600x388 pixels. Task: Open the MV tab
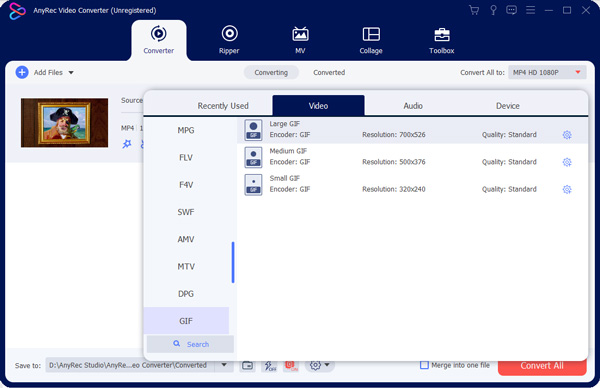pyautogui.click(x=300, y=40)
